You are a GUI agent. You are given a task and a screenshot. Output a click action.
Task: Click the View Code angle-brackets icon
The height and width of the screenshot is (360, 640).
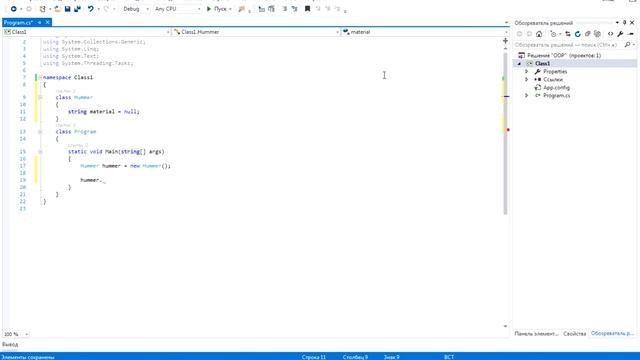tap(611, 34)
